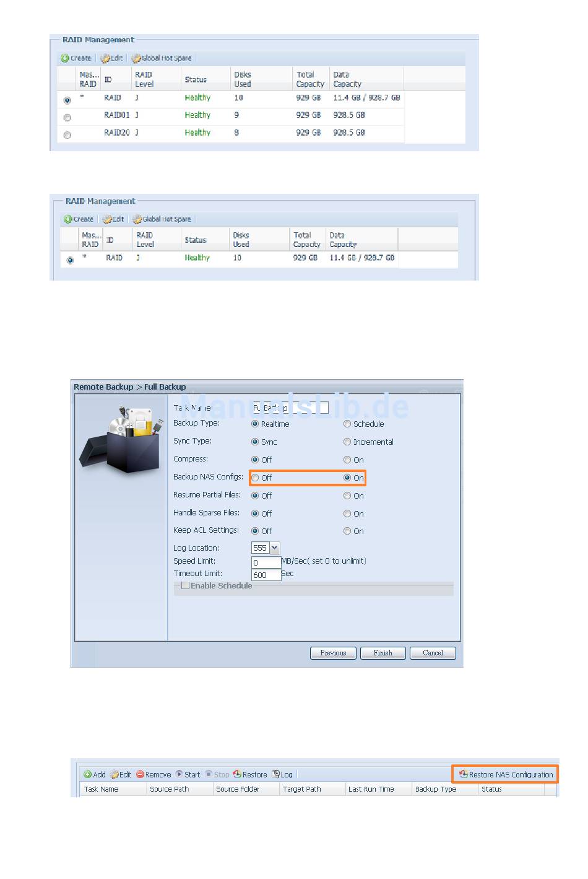588x879 pixels.
Task: Choose Incremental sync type
Action: click(x=347, y=442)
